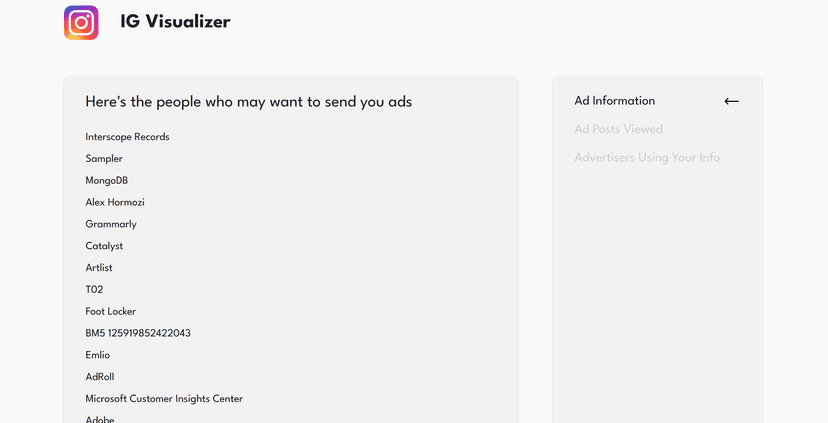828x423 pixels.
Task: Click the advertisers list heading text
Action: [x=248, y=101]
